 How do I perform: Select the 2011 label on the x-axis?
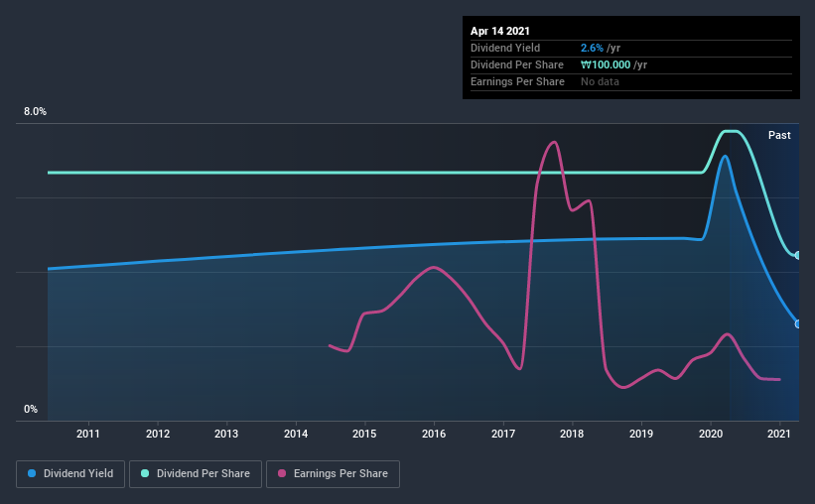click(x=87, y=434)
